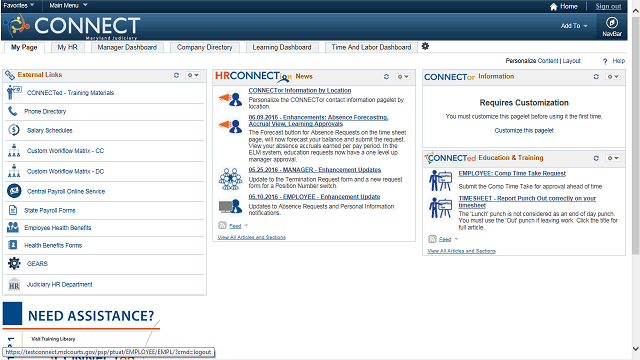The height and width of the screenshot is (360, 640).
Task: Click the page scrollbar up arrow
Action: click(x=636, y=11)
